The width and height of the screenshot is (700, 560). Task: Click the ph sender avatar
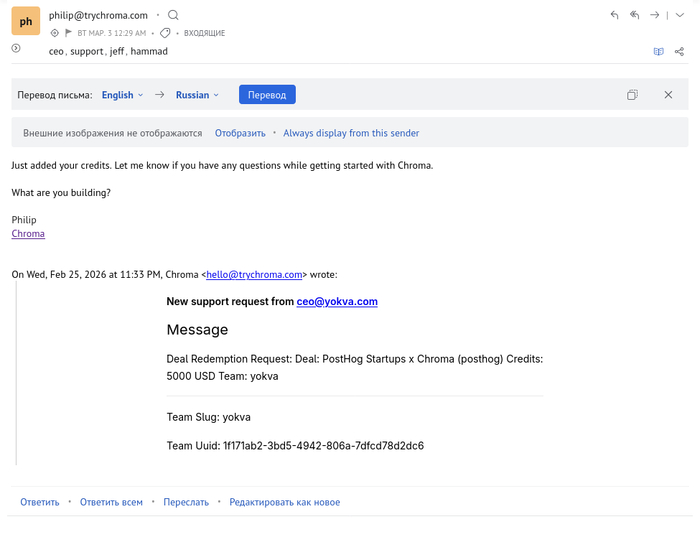coord(26,21)
